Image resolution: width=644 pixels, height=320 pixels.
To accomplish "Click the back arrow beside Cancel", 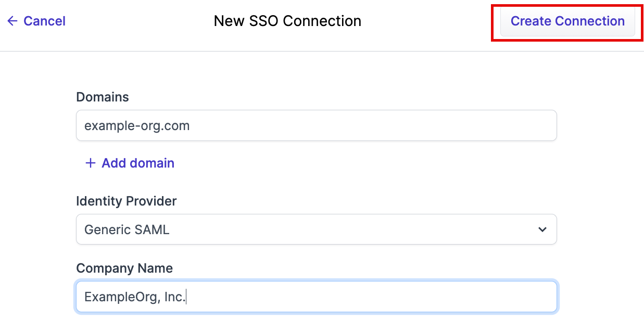I will (12, 21).
